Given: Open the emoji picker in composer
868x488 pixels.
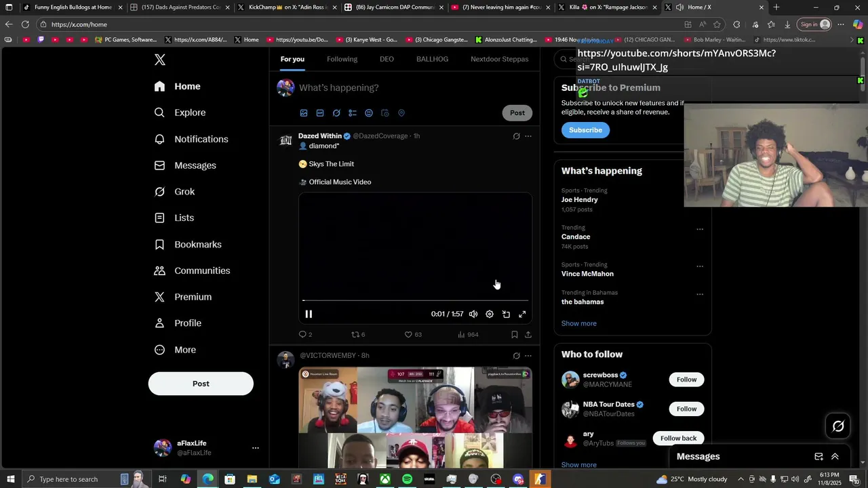Looking at the screenshot, I should [369, 113].
